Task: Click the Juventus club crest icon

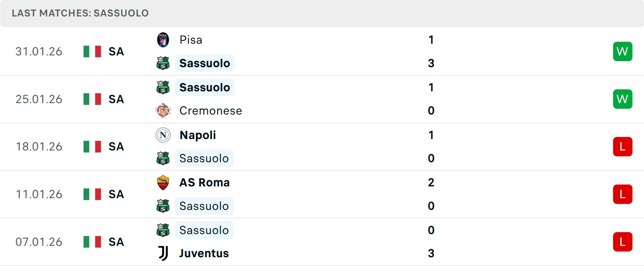Action: [163, 253]
